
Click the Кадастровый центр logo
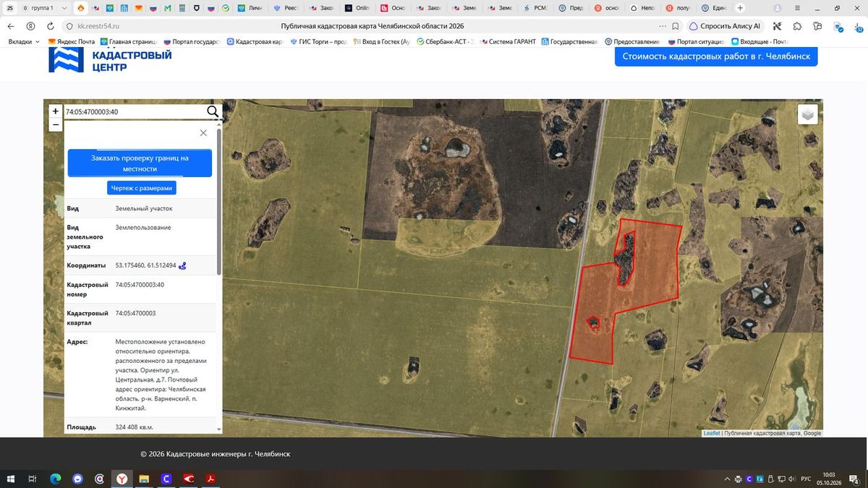[x=110, y=61]
